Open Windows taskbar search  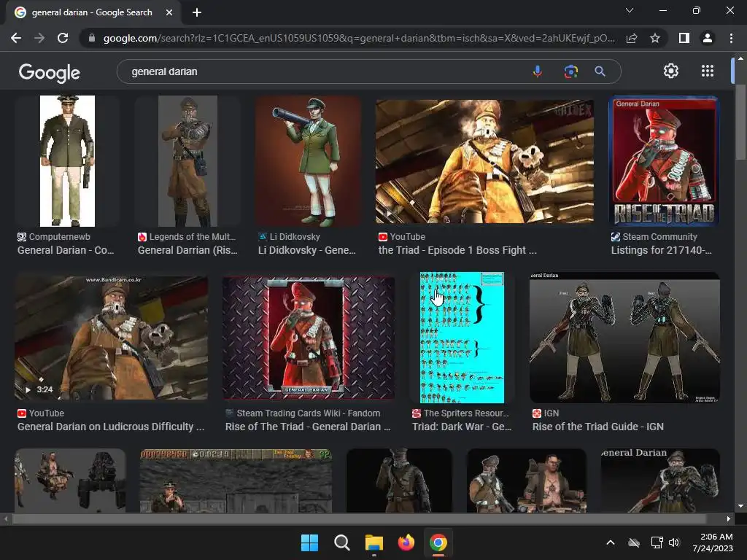point(341,542)
